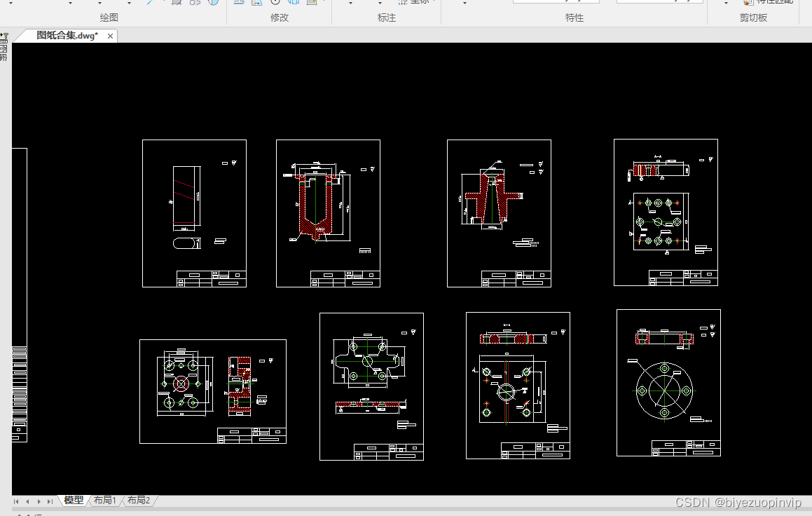Select the slot-shaped part drawing sheet
The height and width of the screenshot is (516, 812).
point(194,213)
